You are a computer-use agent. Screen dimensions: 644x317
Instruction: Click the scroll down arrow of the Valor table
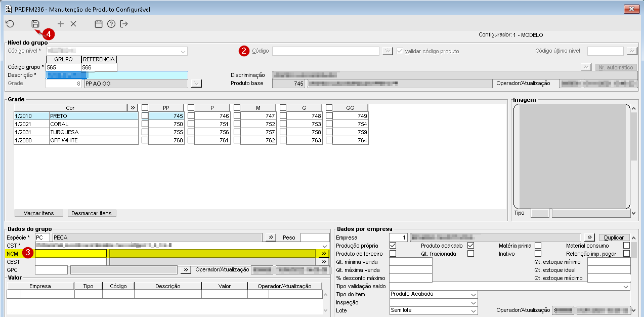[325, 310]
